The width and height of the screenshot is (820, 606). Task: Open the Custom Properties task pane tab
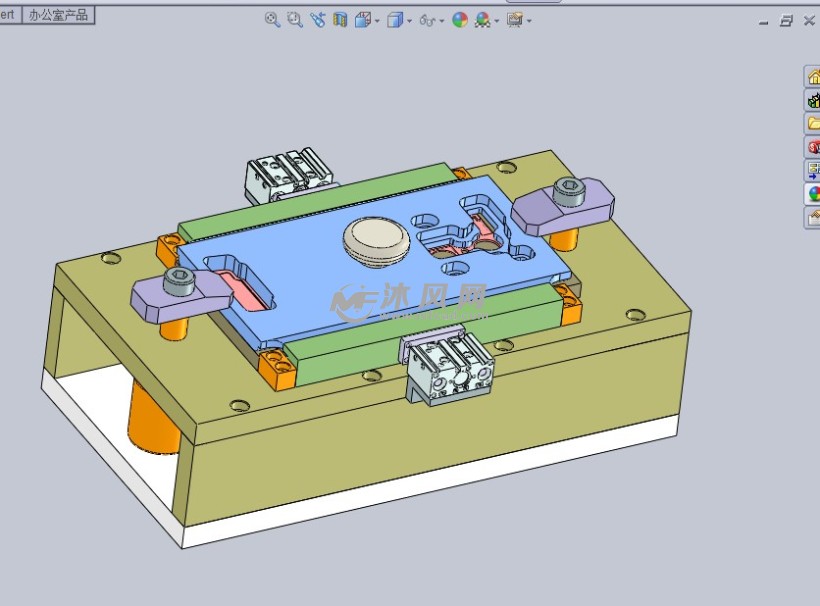[812, 217]
